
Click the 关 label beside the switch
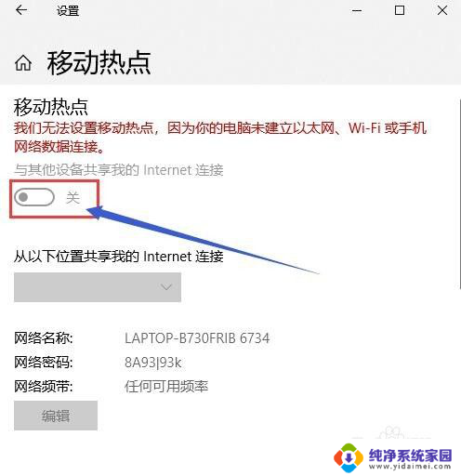pos(73,197)
